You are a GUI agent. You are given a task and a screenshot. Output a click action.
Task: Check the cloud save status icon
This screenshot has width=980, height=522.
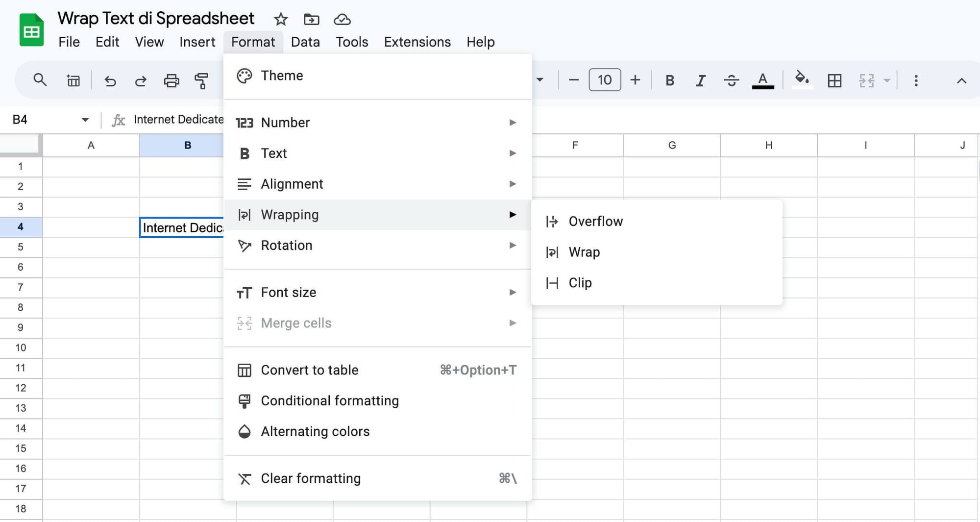point(342,20)
